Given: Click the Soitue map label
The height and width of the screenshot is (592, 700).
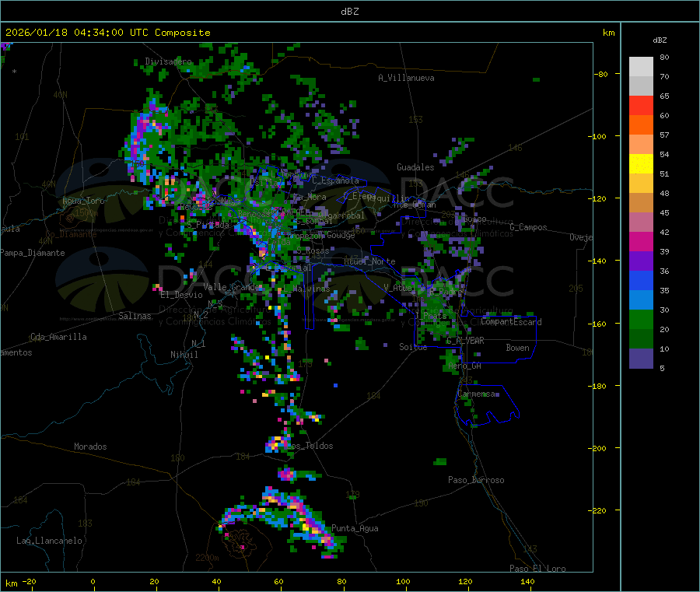Looking at the screenshot, I should click(x=413, y=347).
